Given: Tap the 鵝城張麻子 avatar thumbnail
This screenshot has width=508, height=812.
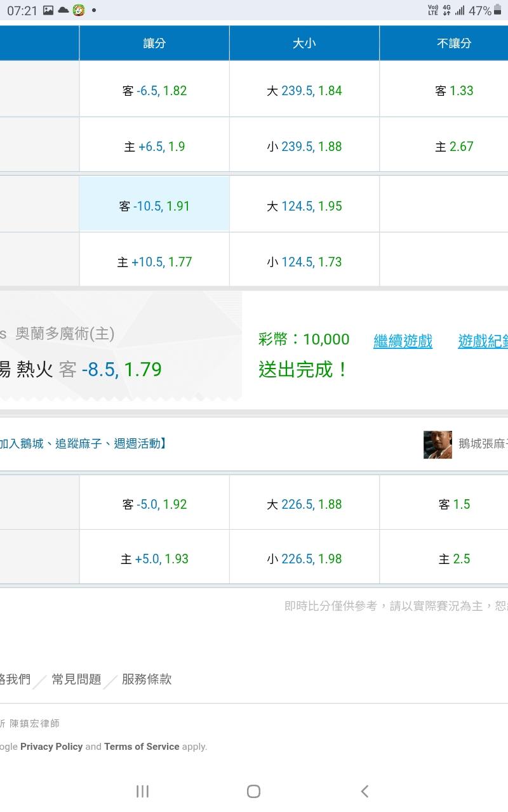Looking at the screenshot, I should [438, 445].
